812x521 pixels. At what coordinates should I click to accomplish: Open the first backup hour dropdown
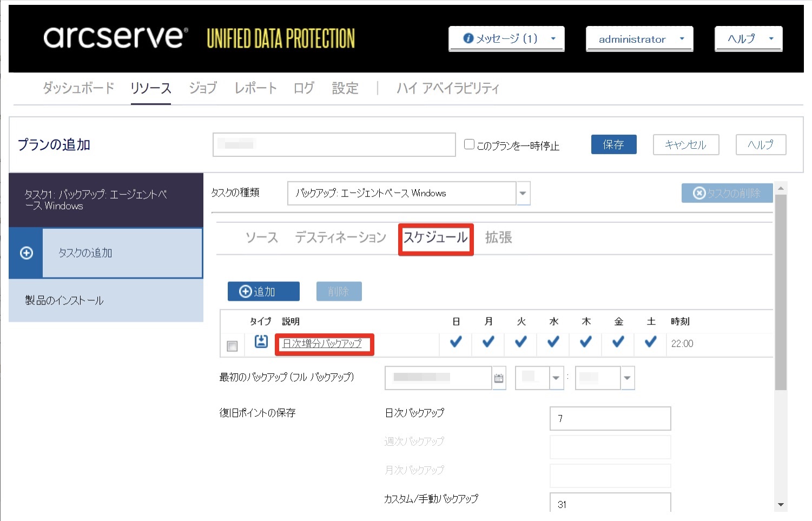pos(556,378)
